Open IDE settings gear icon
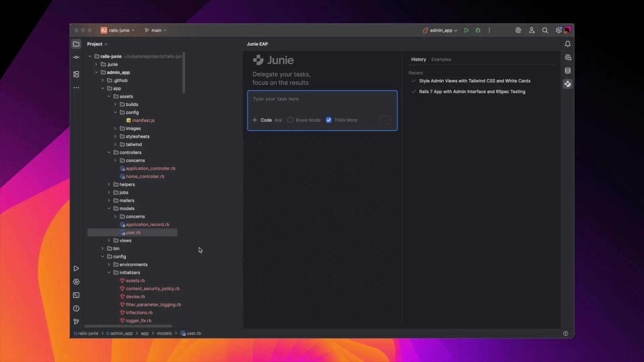The height and width of the screenshot is (362, 644). 558,30
